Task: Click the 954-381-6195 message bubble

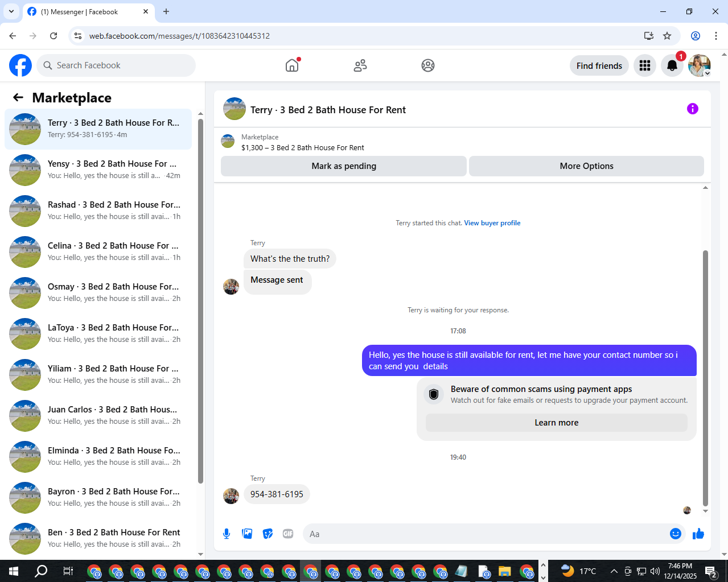Action: coord(277,494)
